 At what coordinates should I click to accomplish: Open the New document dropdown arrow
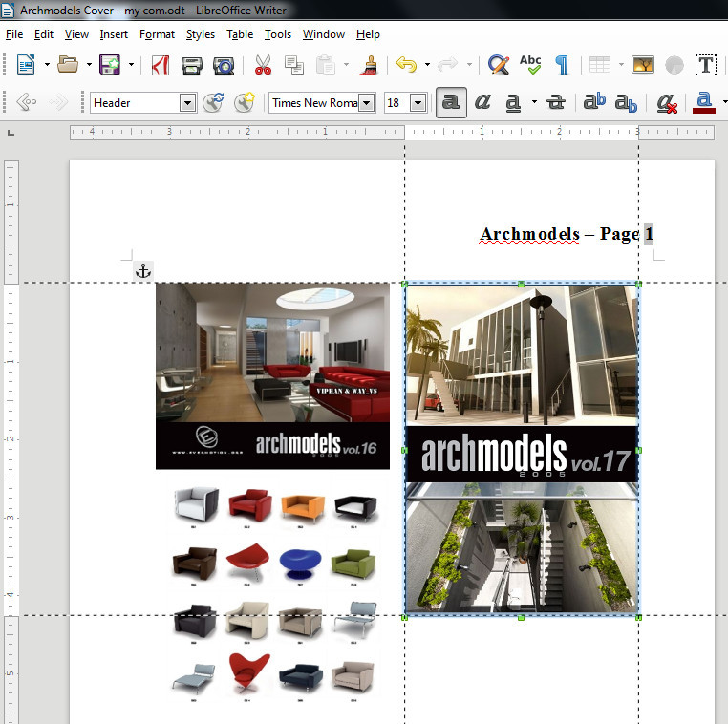pos(48,65)
